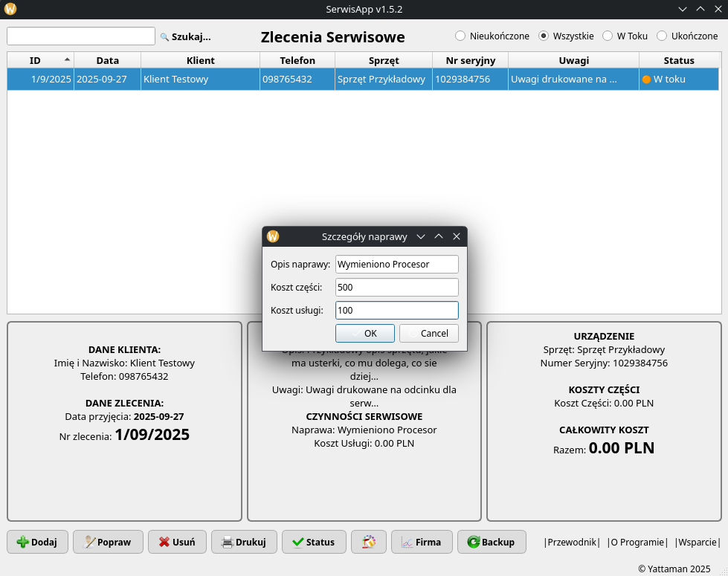
Task: Click the Status column header
Action: click(x=679, y=60)
